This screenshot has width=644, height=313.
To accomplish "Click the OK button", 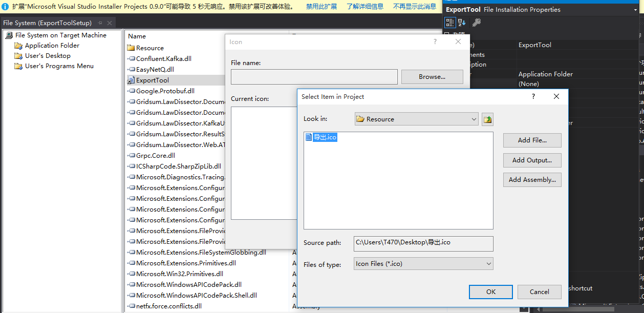I will (x=490, y=292).
